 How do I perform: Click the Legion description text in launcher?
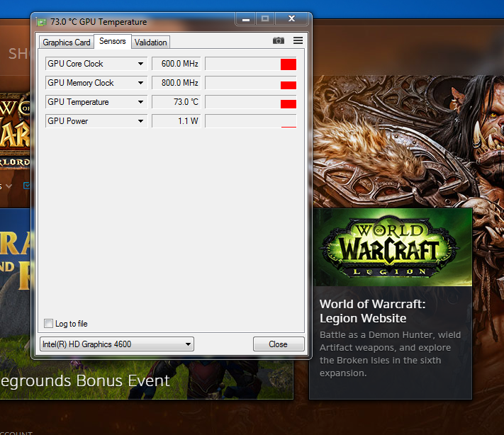[x=390, y=354]
